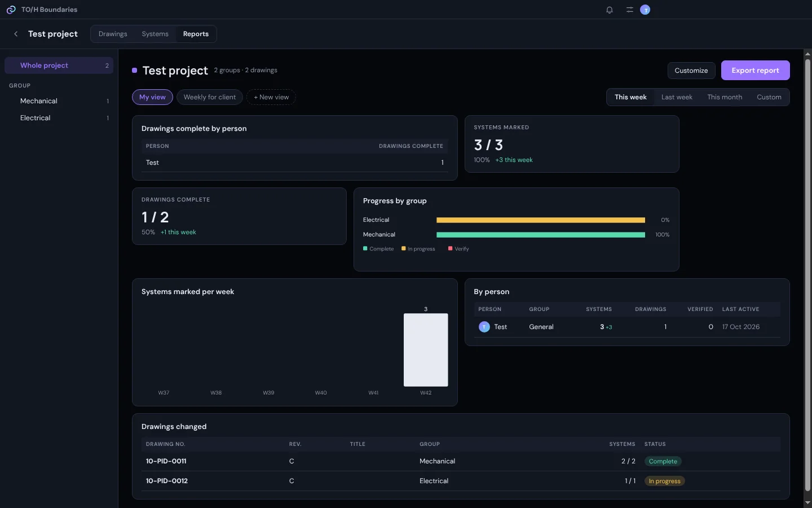Select the Electrical group in sidebar
The image size is (812, 508).
(x=59, y=118)
